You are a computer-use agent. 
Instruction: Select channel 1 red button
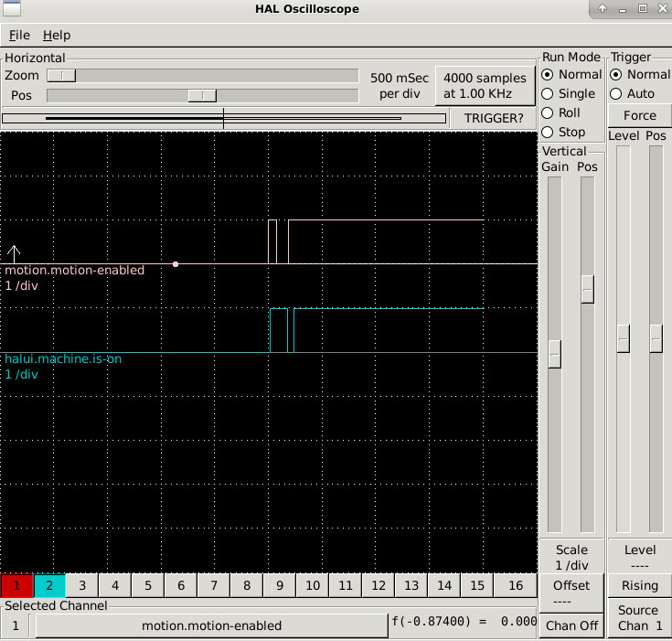click(16, 585)
